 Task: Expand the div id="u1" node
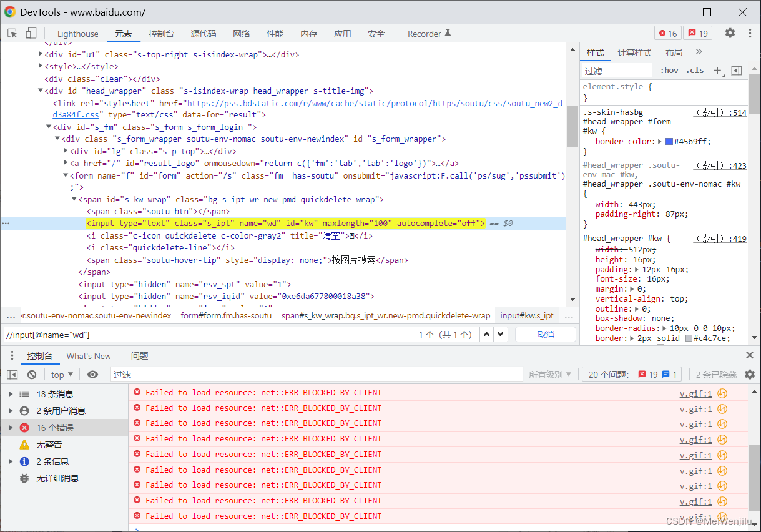41,55
